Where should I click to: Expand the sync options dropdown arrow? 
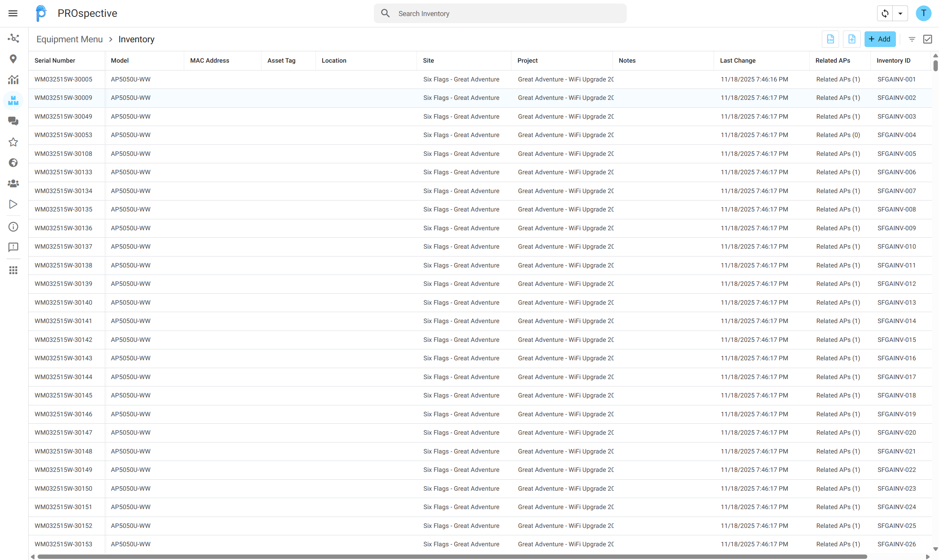pos(900,14)
